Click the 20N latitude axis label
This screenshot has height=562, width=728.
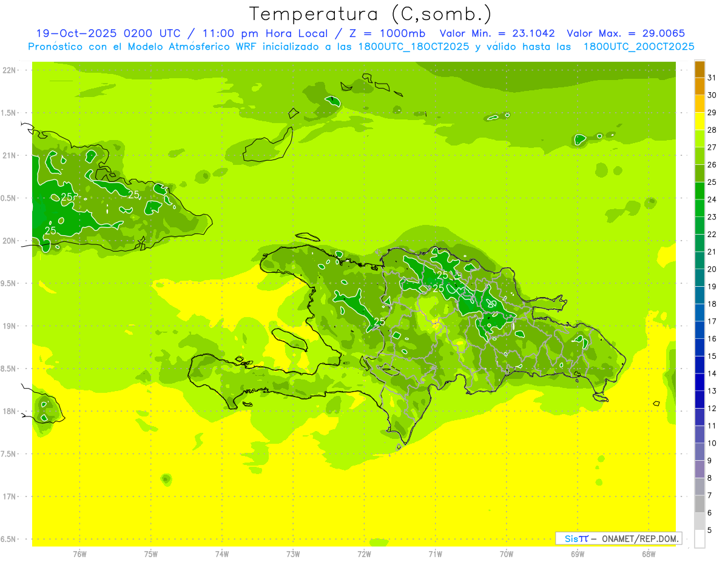coord(9,241)
